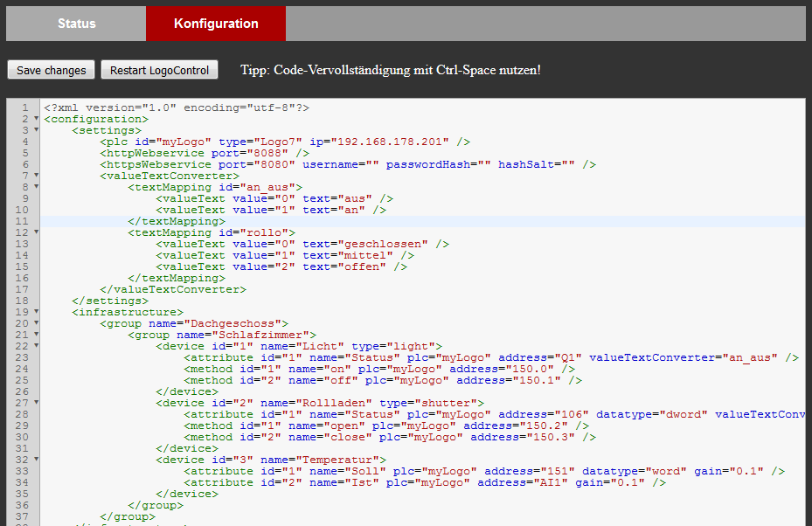The width and height of the screenshot is (812, 526).
Task: Click the closing valueTextConverter tag on line 17
Action: point(173,289)
